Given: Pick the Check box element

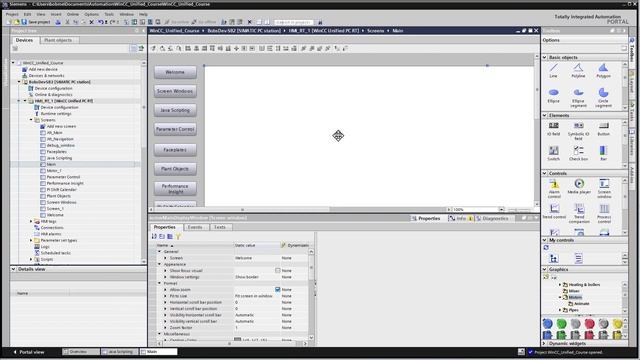Looking at the screenshot, I should pos(578,153).
